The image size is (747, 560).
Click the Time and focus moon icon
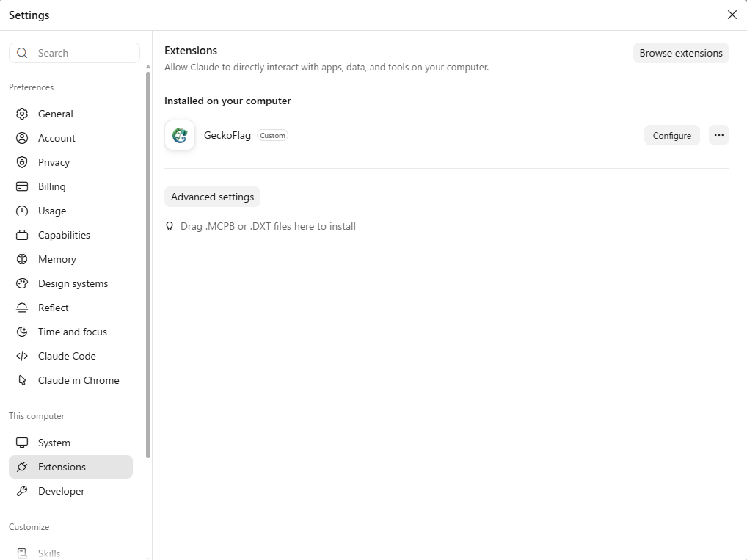point(22,332)
